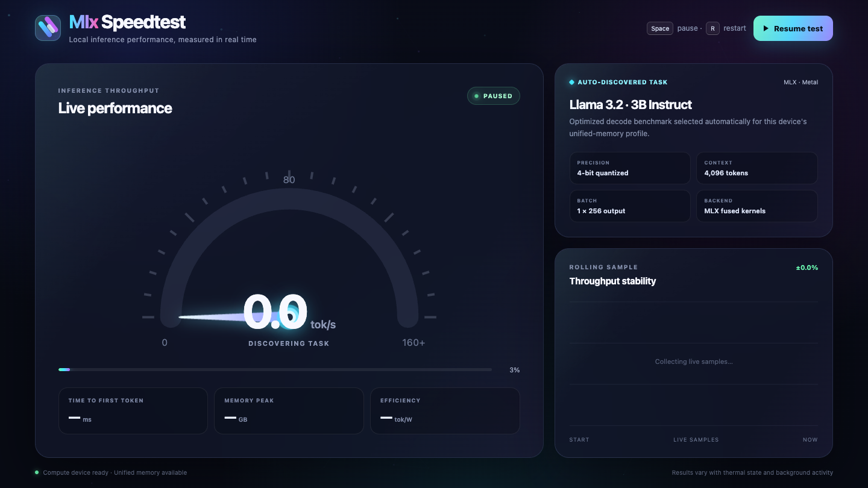This screenshot has height=488, width=868.
Task: Click the Space keyboard shortcut badge
Action: [x=660, y=28]
